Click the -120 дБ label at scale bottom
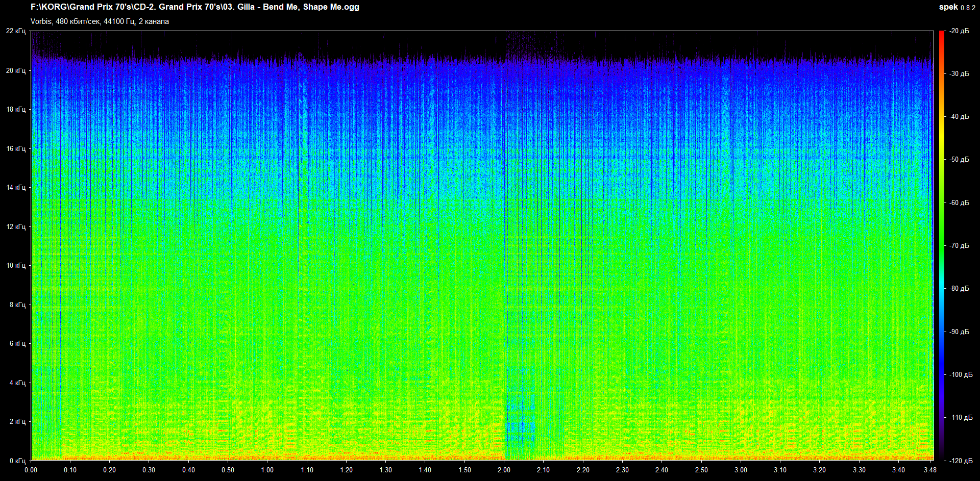 pos(959,461)
